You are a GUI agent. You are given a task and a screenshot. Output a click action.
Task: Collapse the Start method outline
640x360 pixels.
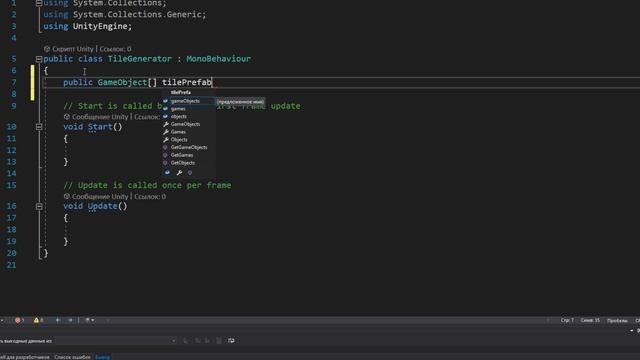[x=39, y=127]
